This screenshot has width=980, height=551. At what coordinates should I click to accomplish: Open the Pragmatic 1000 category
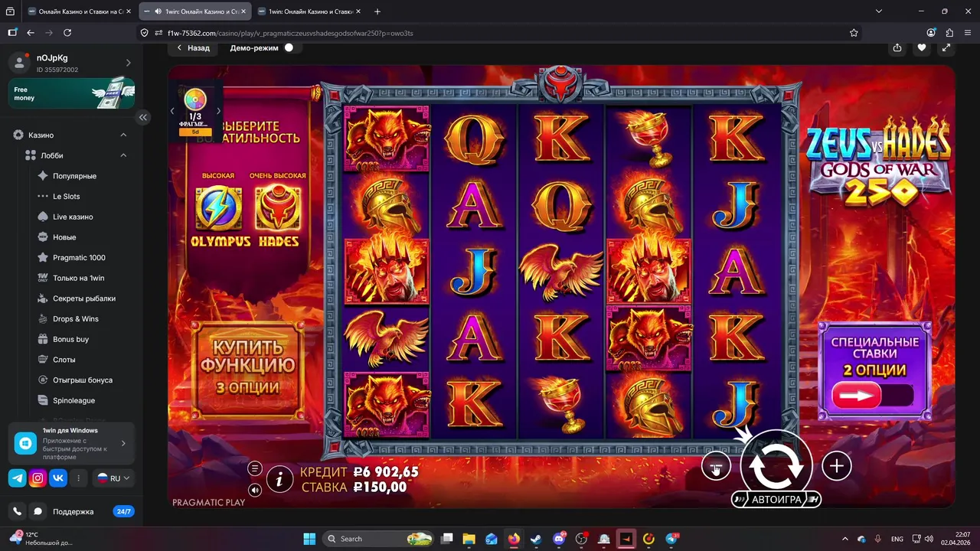(x=79, y=258)
